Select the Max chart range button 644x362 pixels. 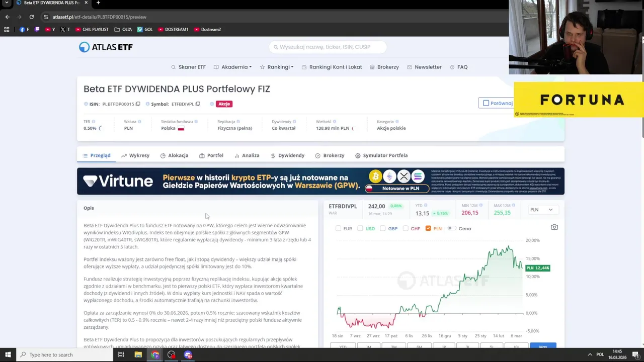click(x=543, y=345)
